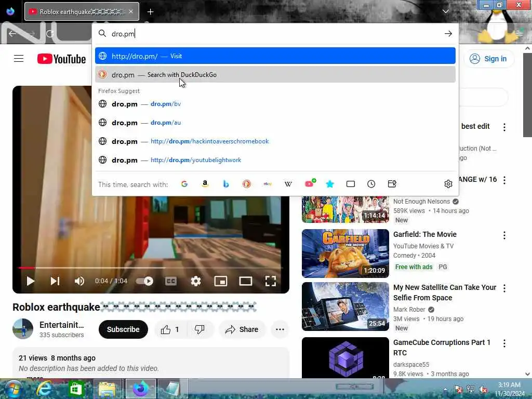The image size is (532, 399).
Task: Open the Not Enough Nelsons video thumbnail
Action: pyautogui.click(x=345, y=210)
